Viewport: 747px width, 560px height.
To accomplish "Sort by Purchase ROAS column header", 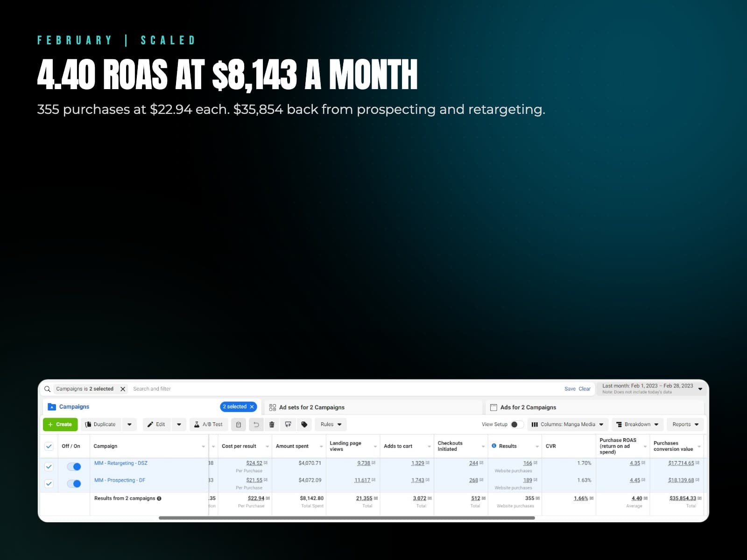I will click(x=618, y=446).
